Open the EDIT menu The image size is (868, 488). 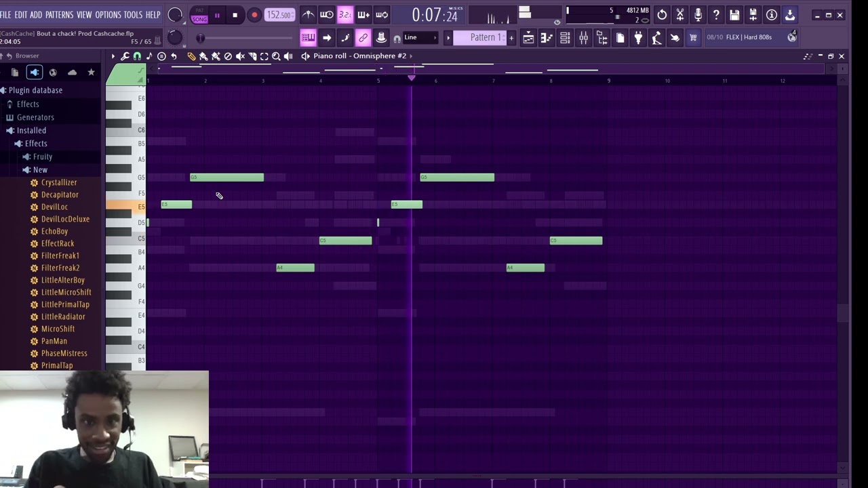[21, 15]
